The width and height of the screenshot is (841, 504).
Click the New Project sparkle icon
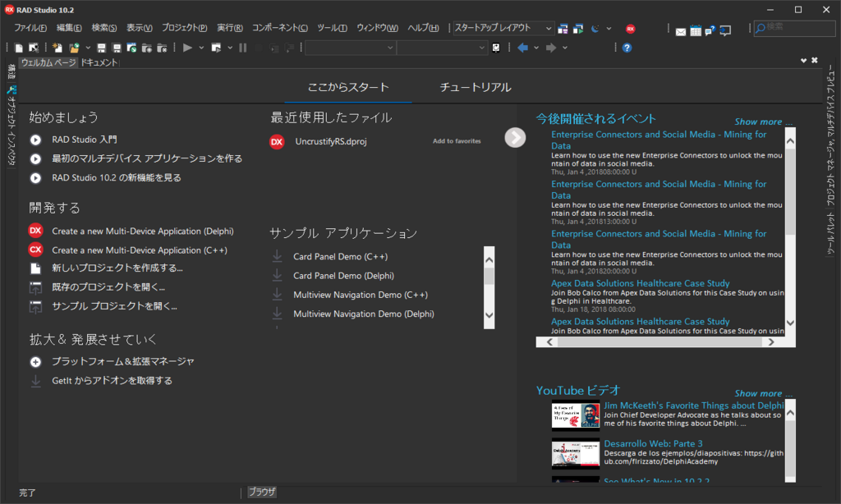(57, 48)
